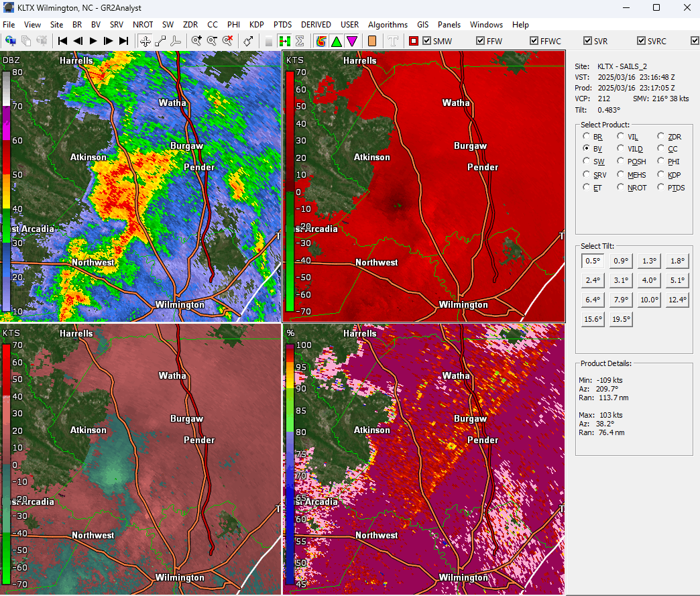Select the distance measurement line tool

coord(160,41)
